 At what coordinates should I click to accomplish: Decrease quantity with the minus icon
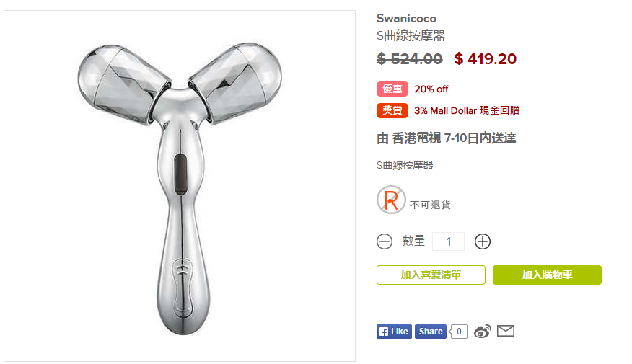384,241
